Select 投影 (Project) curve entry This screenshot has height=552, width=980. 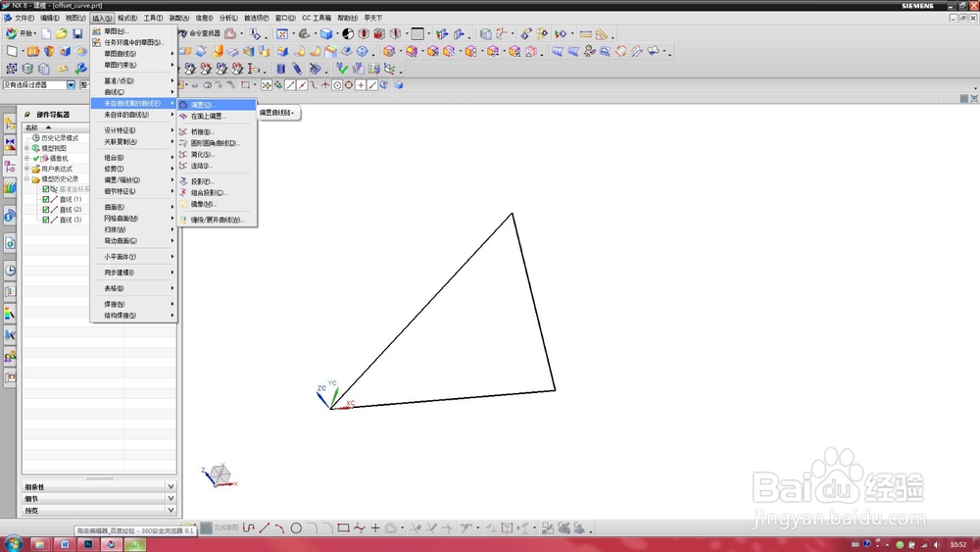coord(217,181)
